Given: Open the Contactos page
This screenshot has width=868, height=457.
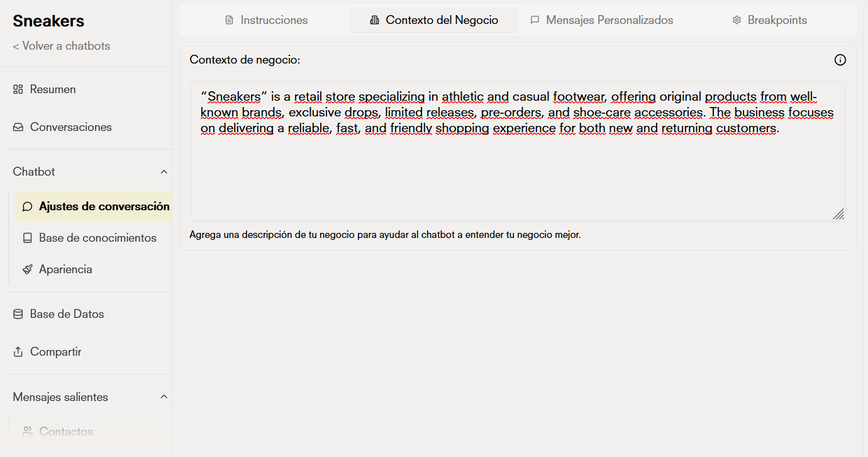Looking at the screenshot, I should pyautogui.click(x=66, y=431).
